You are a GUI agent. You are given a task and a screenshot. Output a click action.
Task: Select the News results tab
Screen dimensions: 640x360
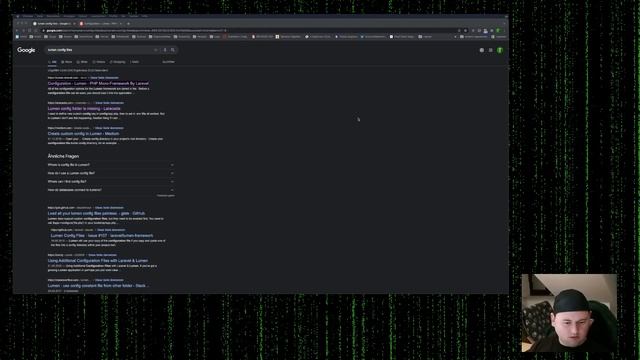point(67,62)
